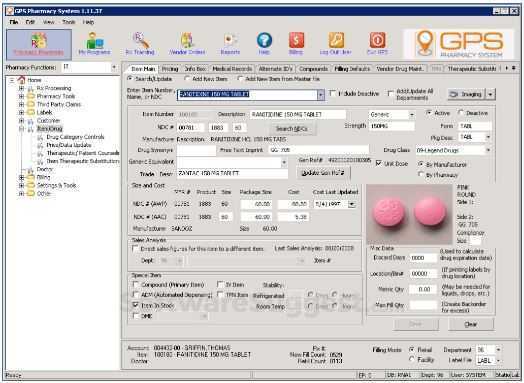The image size is (524, 383).
Task: Open the Tools menu
Action: 69,22
